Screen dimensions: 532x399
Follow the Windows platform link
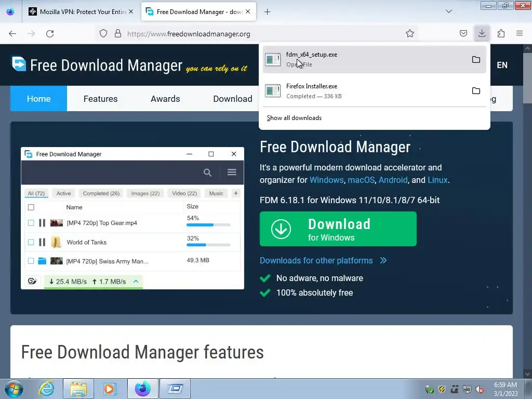click(x=326, y=180)
